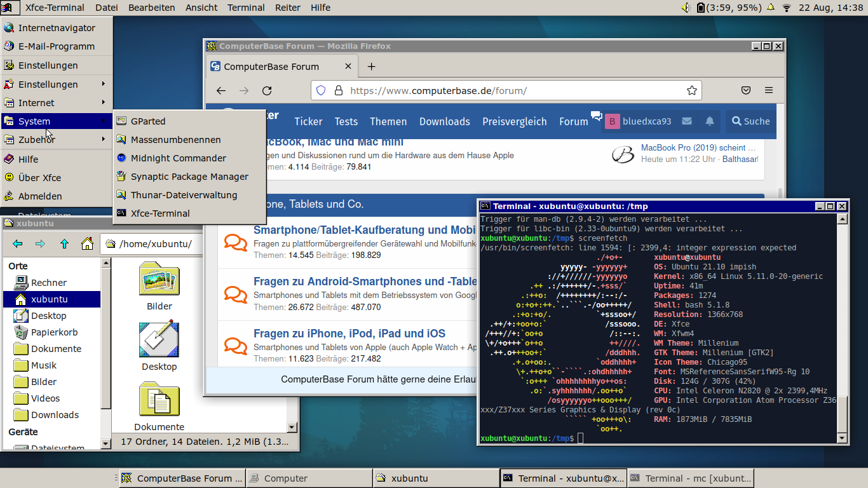The height and width of the screenshot is (488, 868).
Task: Open the Reiter menu in the top bar
Action: [x=288, y=8]
